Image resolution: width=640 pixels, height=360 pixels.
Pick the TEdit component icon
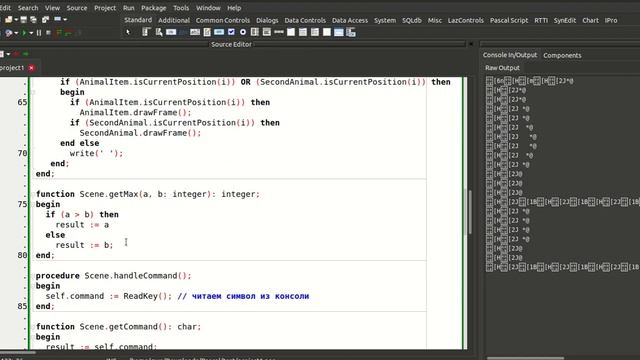tap(195, 32)
